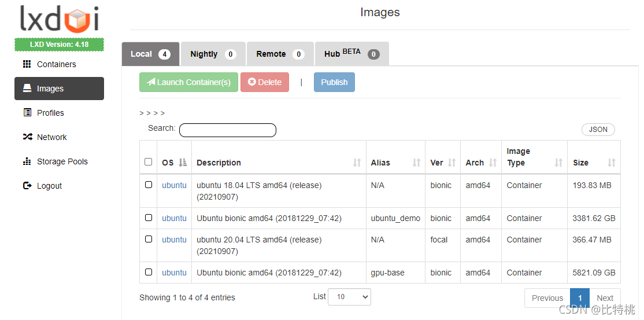Select the gpu-base image checkbox
644x320 pixels.
click(x=148, y=272)
